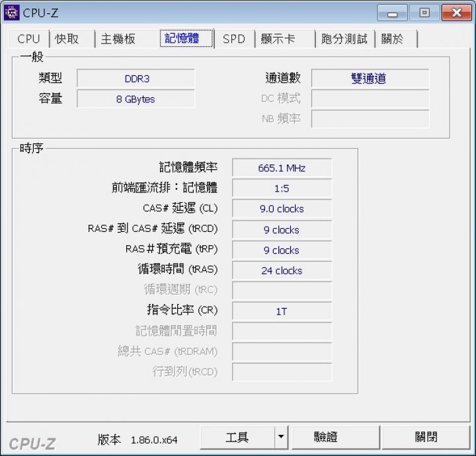Click the 關閉 button
Image resolution: width=476 pixels, height=456 pixels.
click(x=426, y=437)
